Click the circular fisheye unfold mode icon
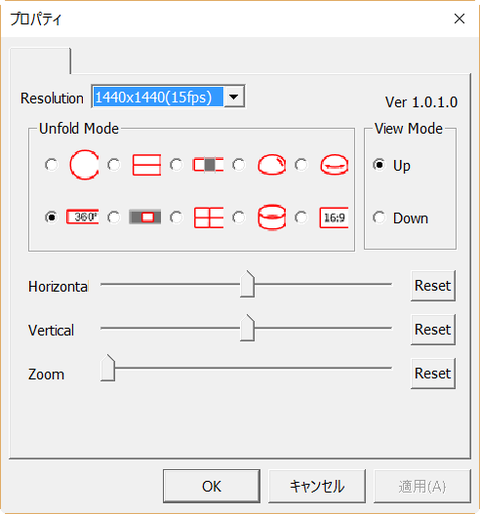Image resolution: width=480 pixels, height=514 pixels. point(84,165)
